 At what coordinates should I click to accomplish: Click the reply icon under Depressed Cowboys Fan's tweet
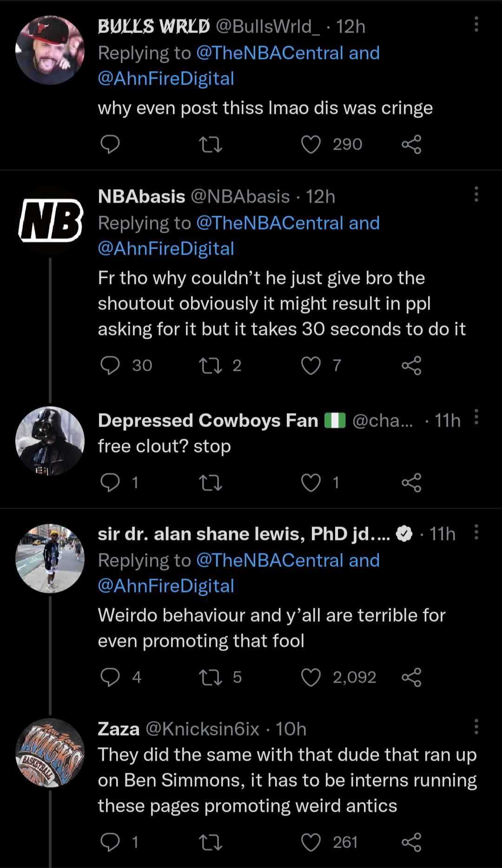[x=110, y=482]
